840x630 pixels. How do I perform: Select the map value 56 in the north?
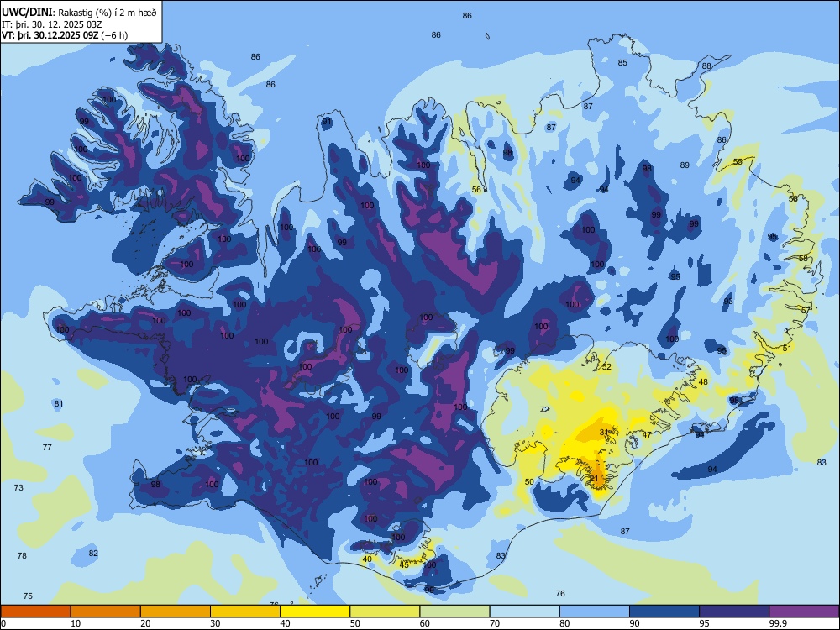[x=476, y=190]
